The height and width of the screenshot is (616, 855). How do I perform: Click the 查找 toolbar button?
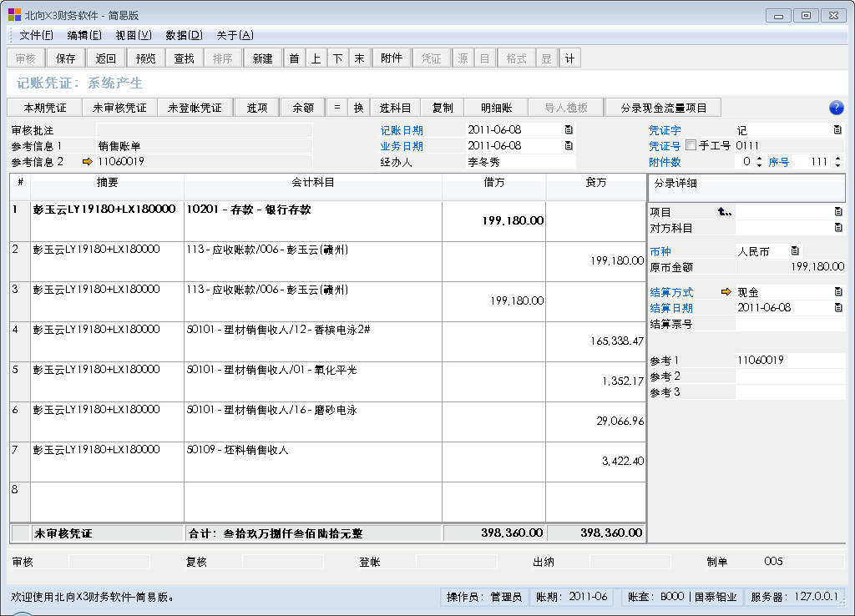(x=185, y=58)
